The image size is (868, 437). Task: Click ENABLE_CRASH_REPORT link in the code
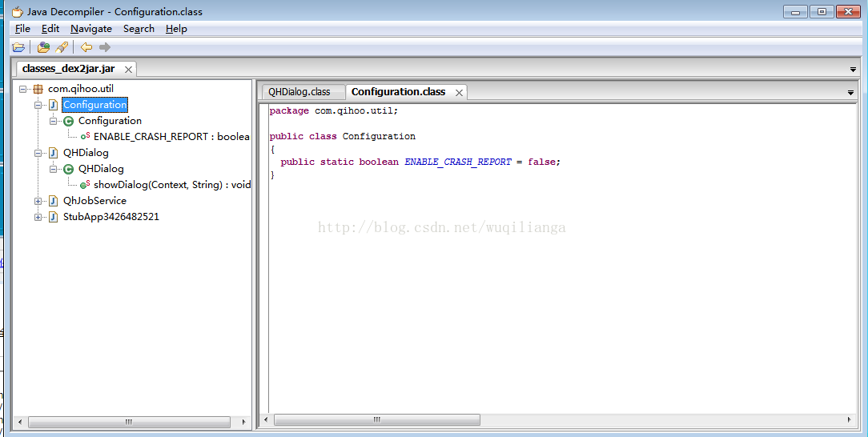458,162
